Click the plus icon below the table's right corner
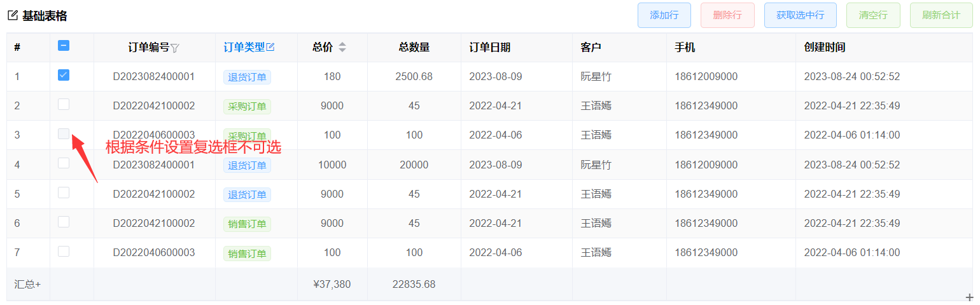 pos(970,297)
